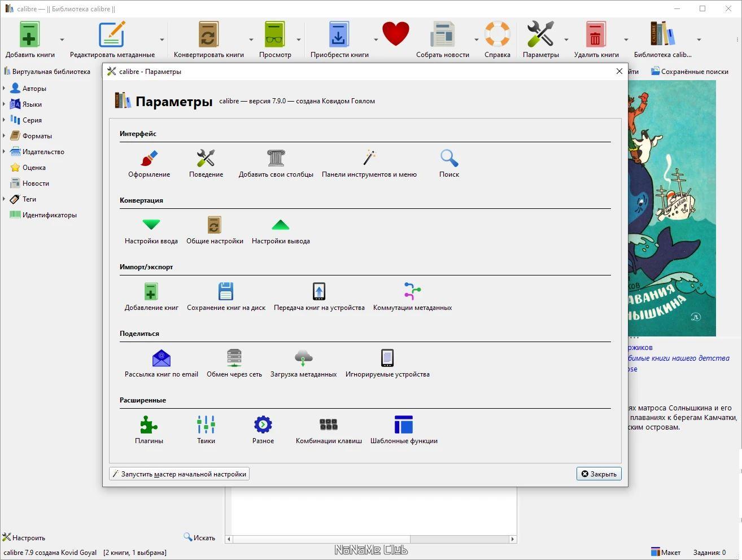Expand the Авторы tree node
Image resolution: width=742 pixels, height=560 pixels.
point(4,89)
